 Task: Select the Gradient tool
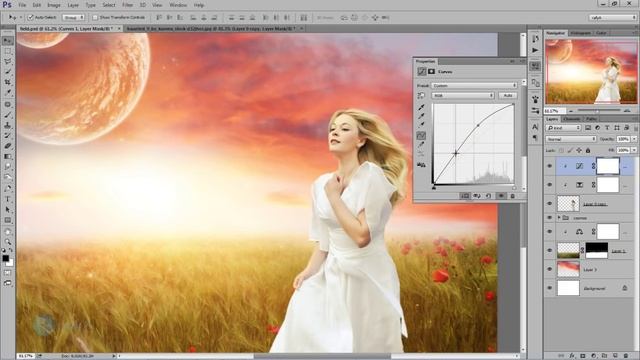click(x=8, y=156)
